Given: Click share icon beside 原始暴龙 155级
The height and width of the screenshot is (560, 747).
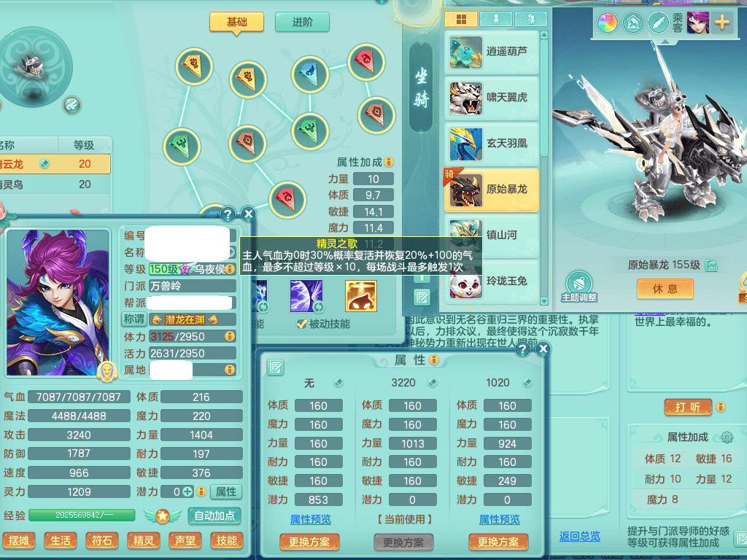Looking at the screenshot, I should click(711, 265).
